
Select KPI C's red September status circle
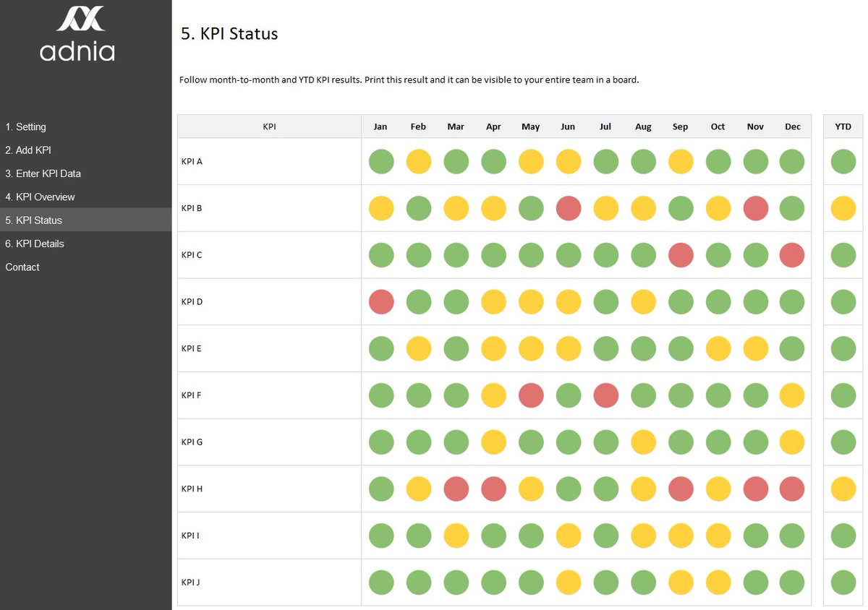[681, 254]
